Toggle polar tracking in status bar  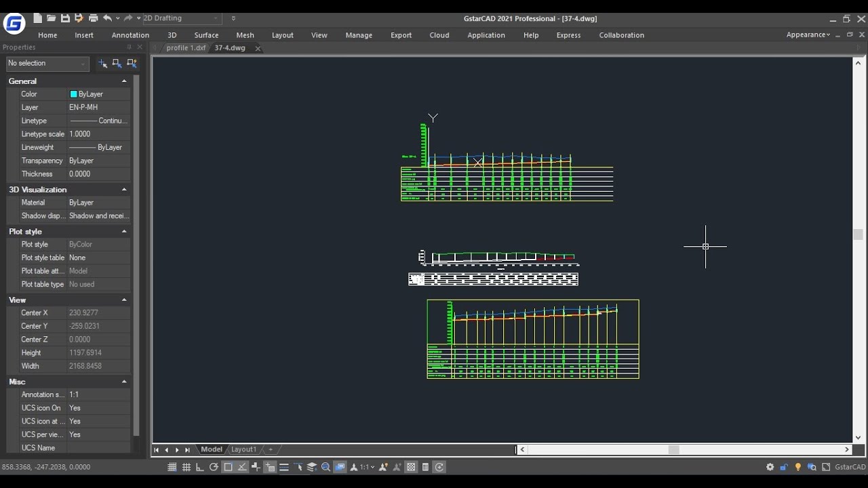pos(214,467)
